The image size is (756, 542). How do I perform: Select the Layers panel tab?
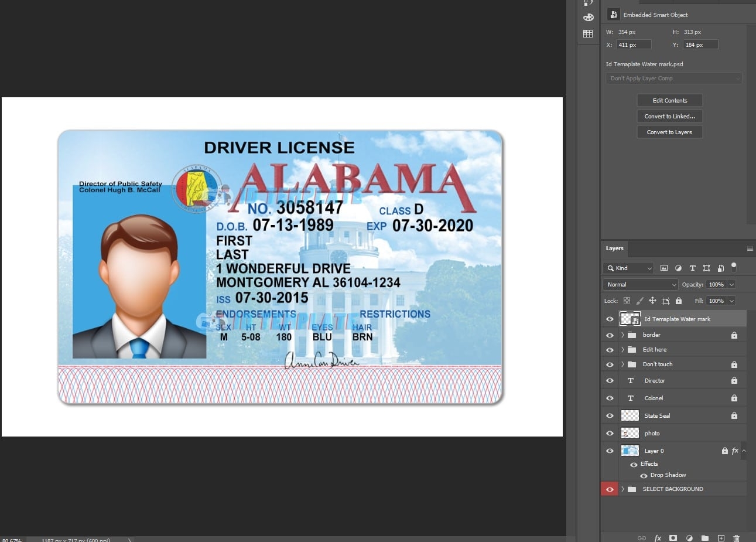(x=614, y=248)
